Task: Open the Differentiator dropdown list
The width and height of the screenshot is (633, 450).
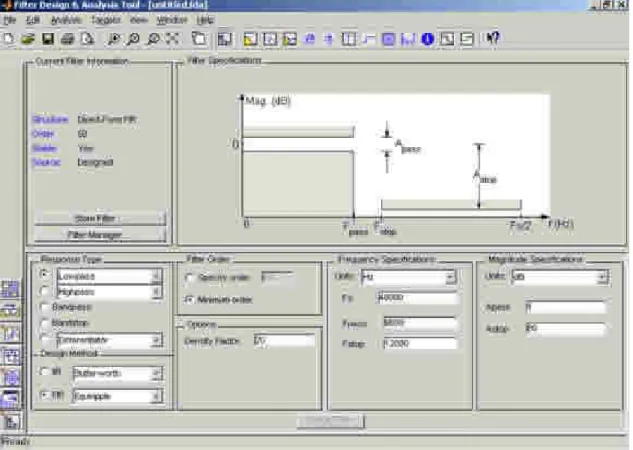Action: (x=156, y=340)
